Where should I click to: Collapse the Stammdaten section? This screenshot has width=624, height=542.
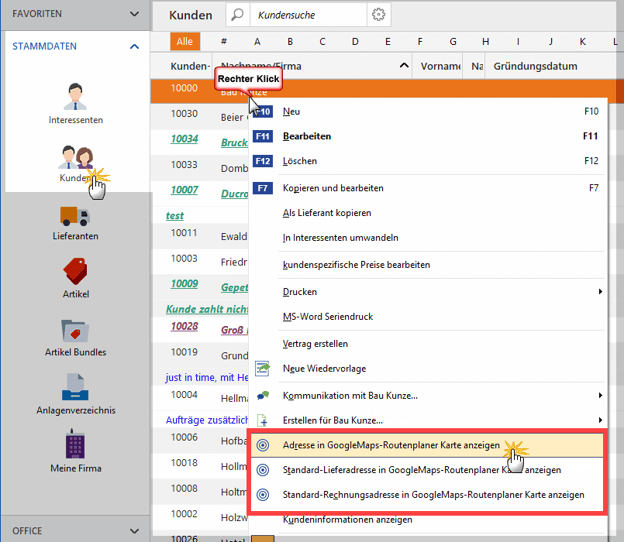click(134, 46)
